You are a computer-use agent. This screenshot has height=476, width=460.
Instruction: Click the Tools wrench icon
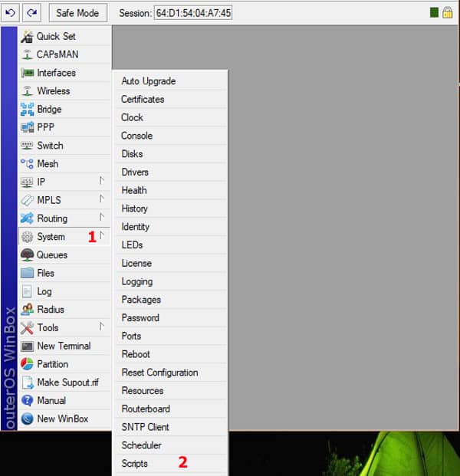click(x=27, y=328)
